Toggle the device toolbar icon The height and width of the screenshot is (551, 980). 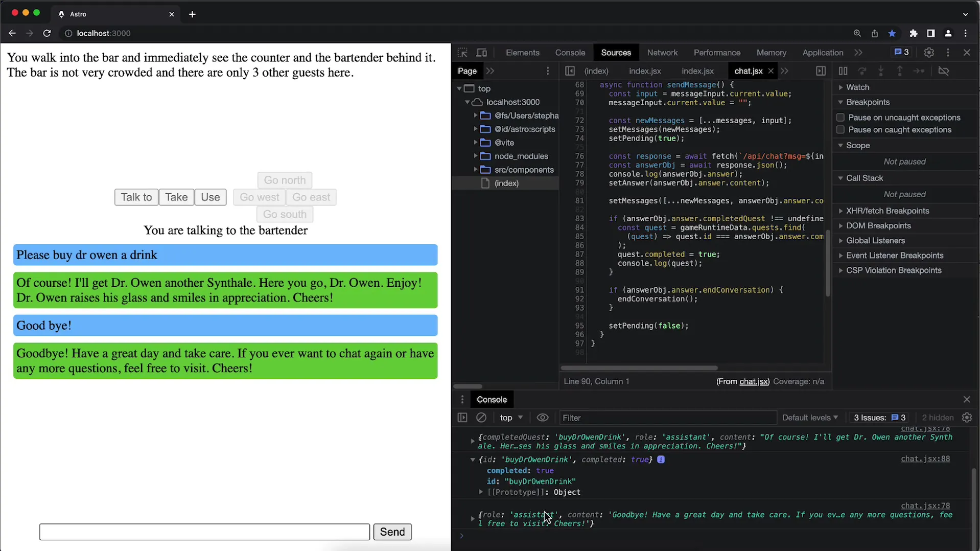(481, 53)
